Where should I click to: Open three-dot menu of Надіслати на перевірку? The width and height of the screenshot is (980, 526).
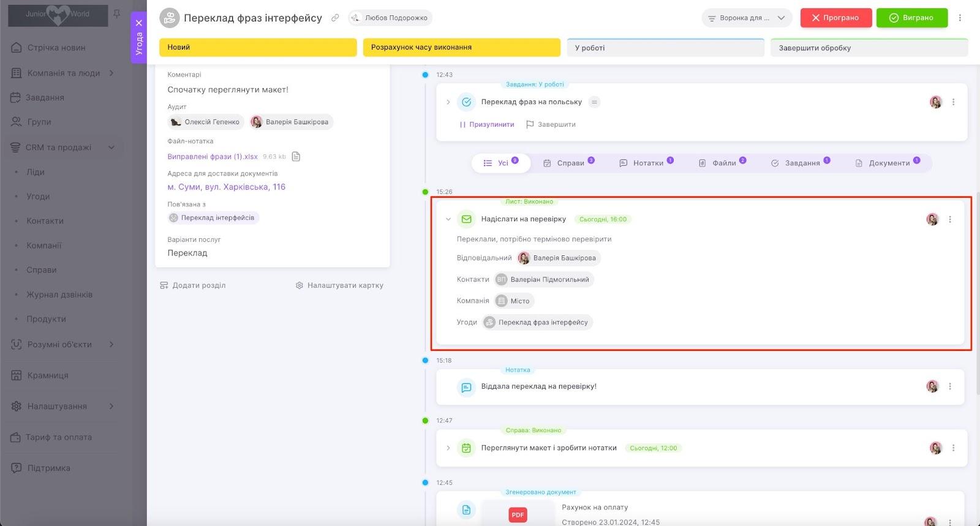(950, 219)
